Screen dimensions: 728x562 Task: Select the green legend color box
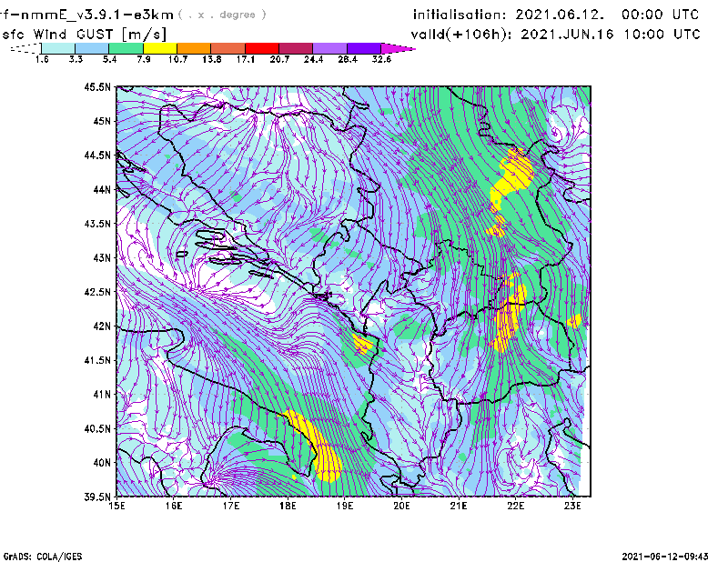pos(126,48)
